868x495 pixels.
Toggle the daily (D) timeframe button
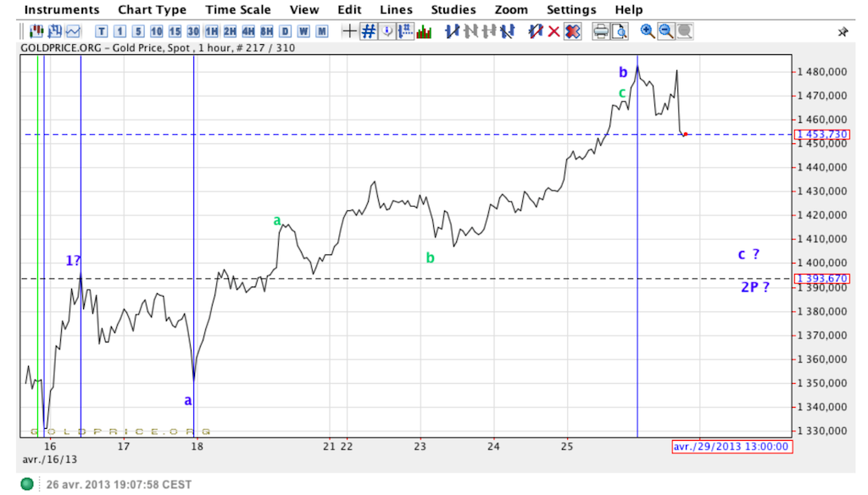pos(286,31)
